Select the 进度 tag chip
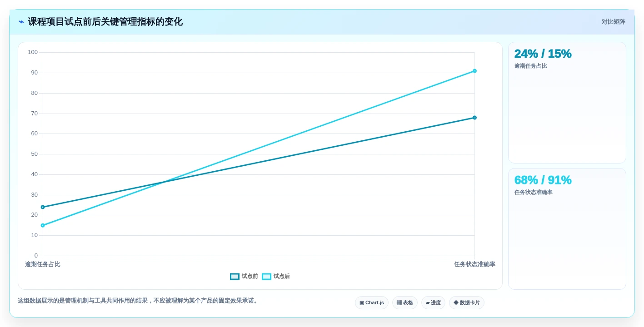The image size is (644, 327). [433, 303]
